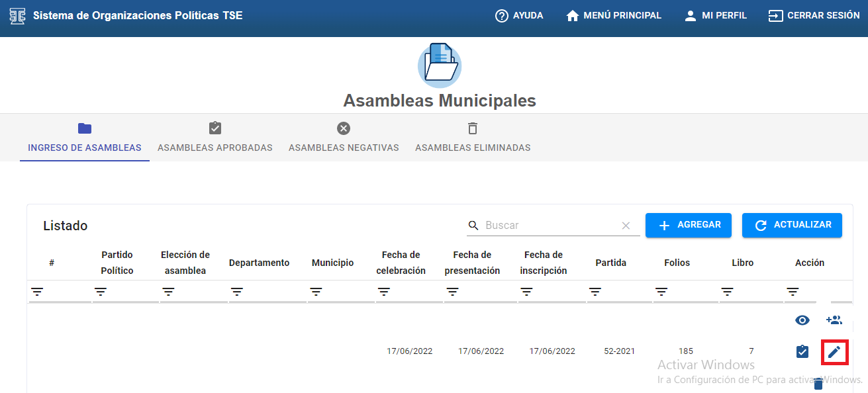Click the Libro value 7
The width and height of the screenshot is (868, 393).
coord(751,351)
